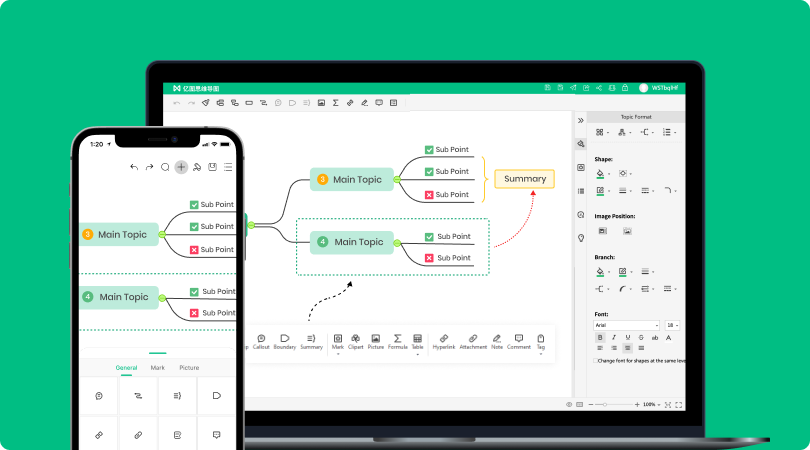Toggle the red X mark on desktop topic 3 Sub Point
The width and height of the screenshot is (810, 450).
point(429,195)
